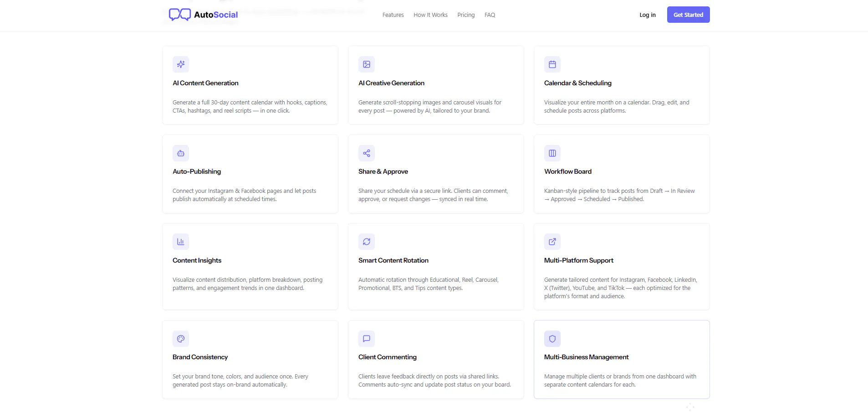Click the Brand Consistency heading
Image resolution: width=868 pixels, height=419 pixels.
pyautogui.click(x=200, y=357)
